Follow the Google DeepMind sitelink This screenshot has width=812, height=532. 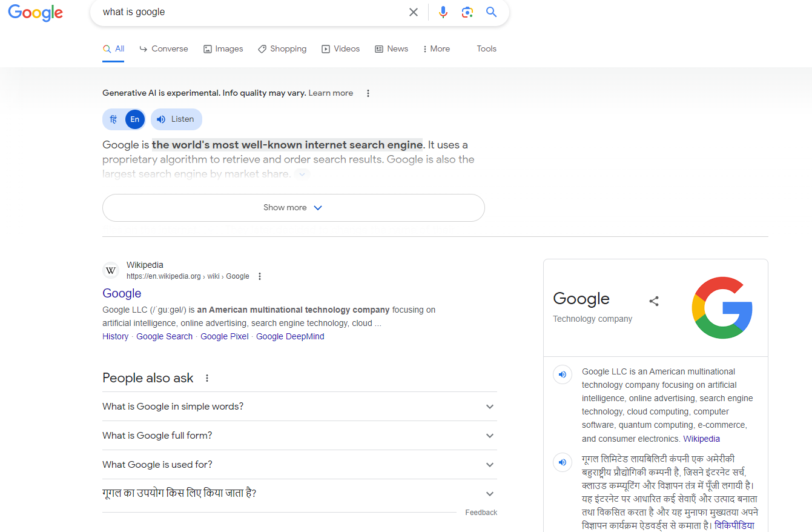coord(290,336)
